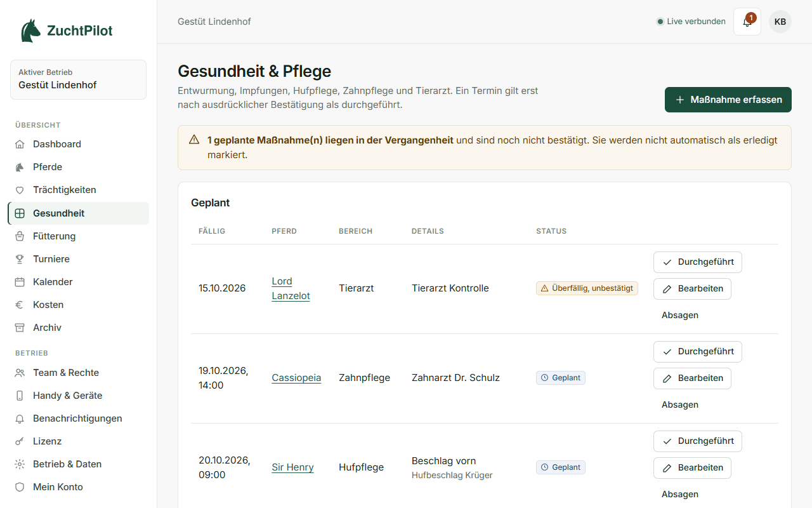The height and width of the screenshot is (508, 812).
Task: Click the Dashboard house icon
Action: coord(20,144)
